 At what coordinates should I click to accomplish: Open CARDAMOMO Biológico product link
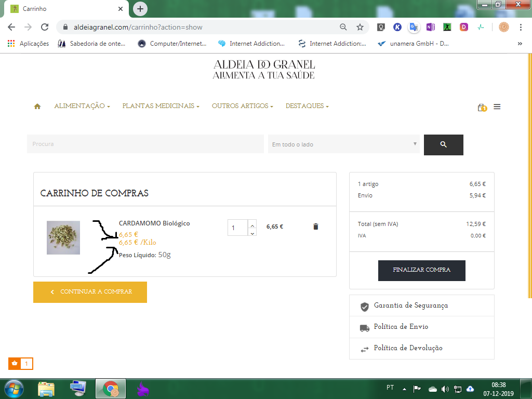(154, 223)
